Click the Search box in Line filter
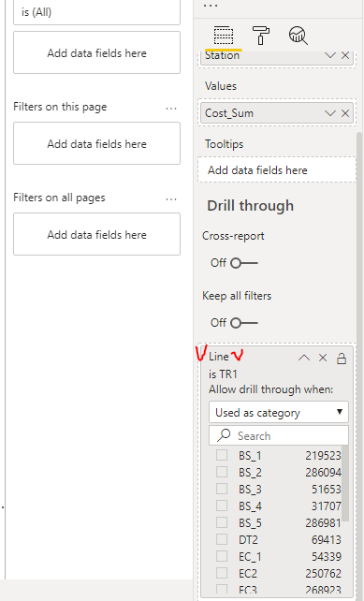This screenshot has height=601, width=364. tap(279, 435)
